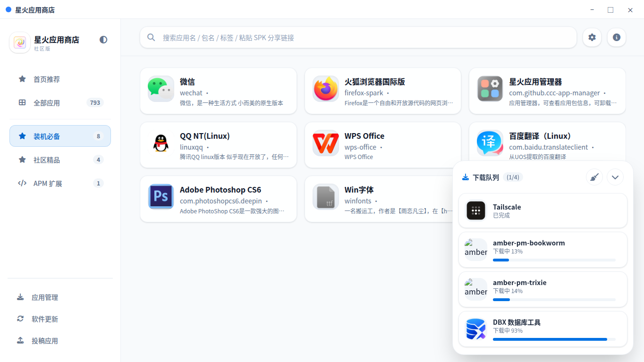Click the Spark Store logo in sidebar
The height and width of the screenshot is (362, 644).
(x=20, y=42)
